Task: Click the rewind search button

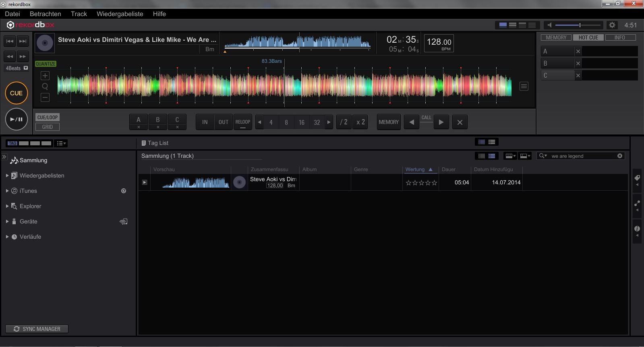Action: [x=10, y=56]
